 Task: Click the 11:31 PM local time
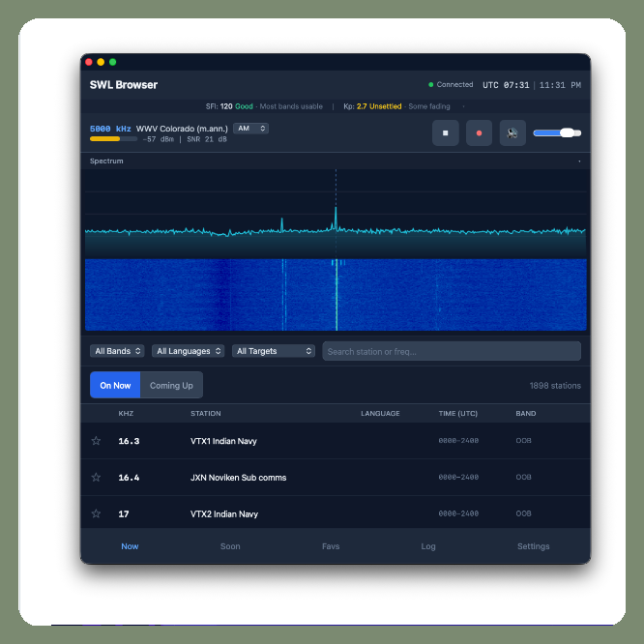point(560,85)
